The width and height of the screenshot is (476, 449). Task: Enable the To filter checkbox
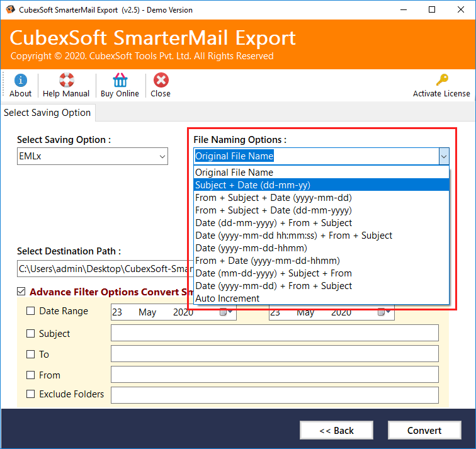(x=30, y=355)
